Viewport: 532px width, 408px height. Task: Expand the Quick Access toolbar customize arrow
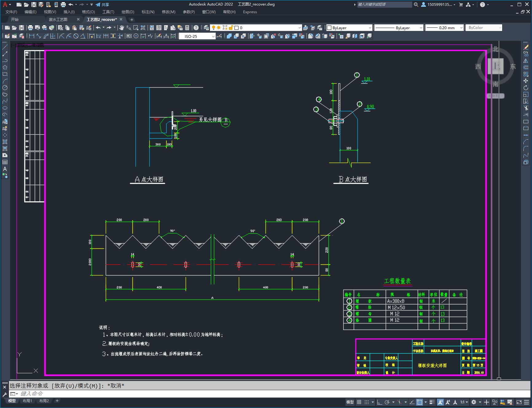pyautogui.click(x=92, y=5)
